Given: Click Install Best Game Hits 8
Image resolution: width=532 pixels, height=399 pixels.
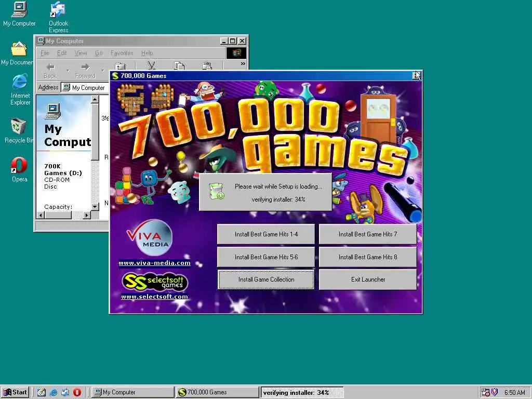Looking at the screenshot, I should (x=368, y=257).
